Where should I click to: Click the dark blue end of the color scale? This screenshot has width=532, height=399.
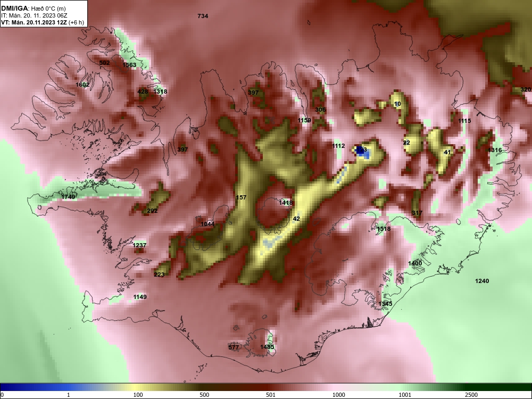(x=10, y=387)
